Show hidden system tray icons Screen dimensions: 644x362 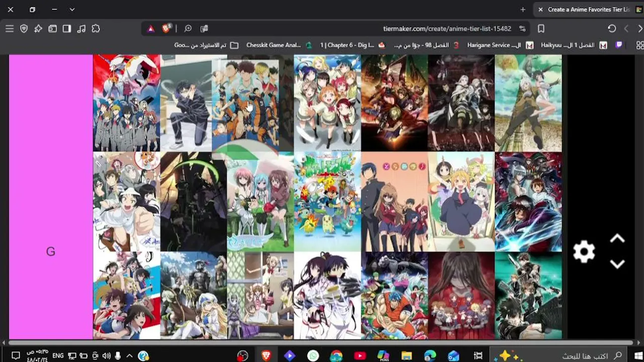coord(129,356)
